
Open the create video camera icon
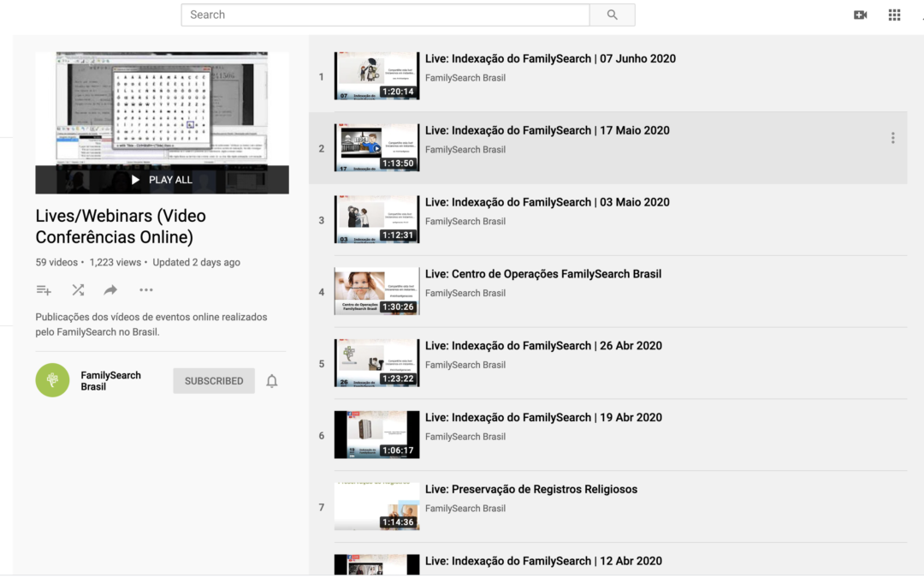click(861, 15)
